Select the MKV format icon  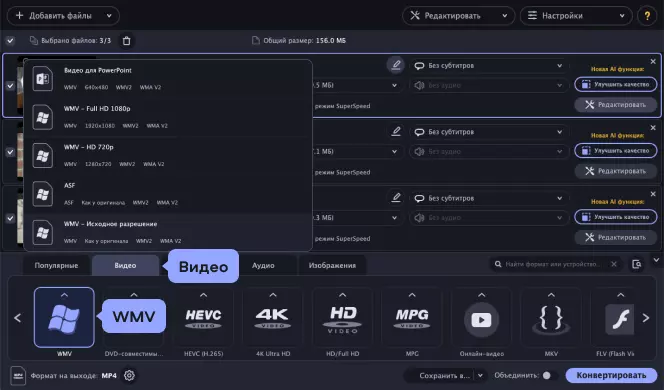coord(551,318)
